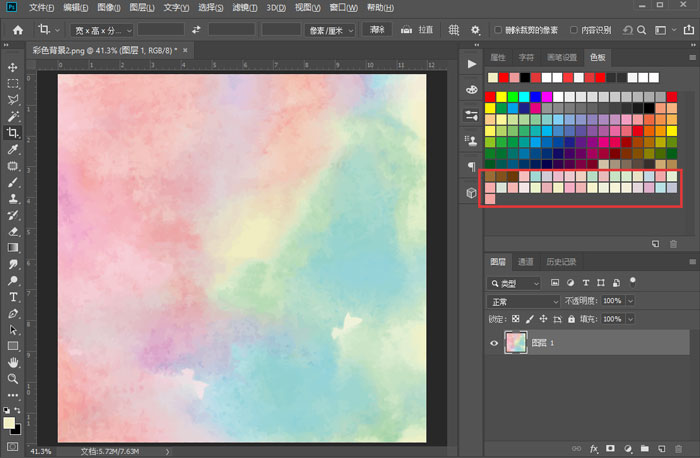
Task: Open the Filter menu
Action: 245,8
